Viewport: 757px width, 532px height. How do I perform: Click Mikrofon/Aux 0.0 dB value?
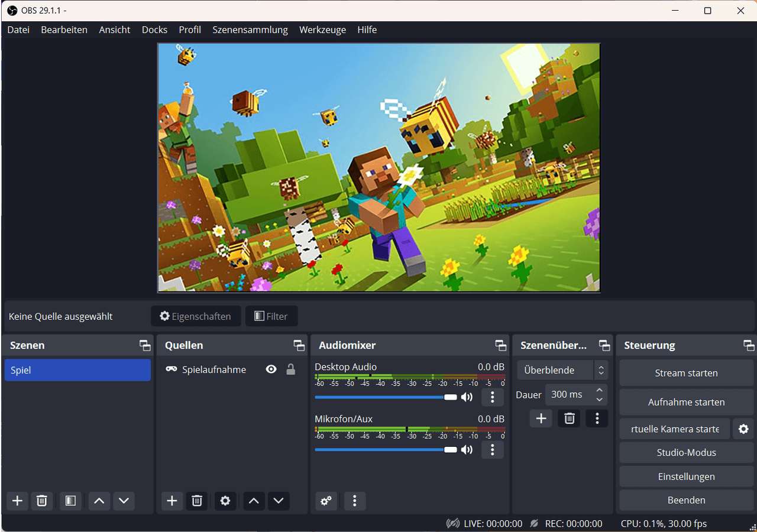tap(491, 419)
